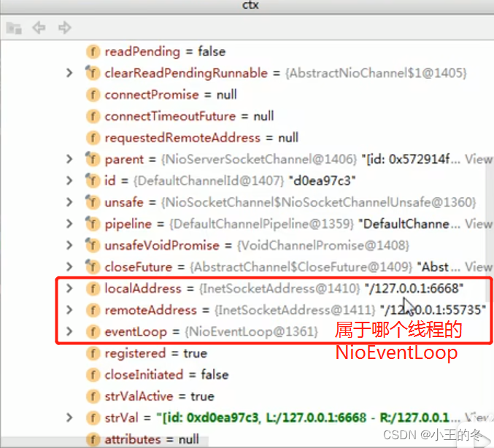The image size is (494, 448).
Task: Expand the unsafe node
Action: click(69, 202)
